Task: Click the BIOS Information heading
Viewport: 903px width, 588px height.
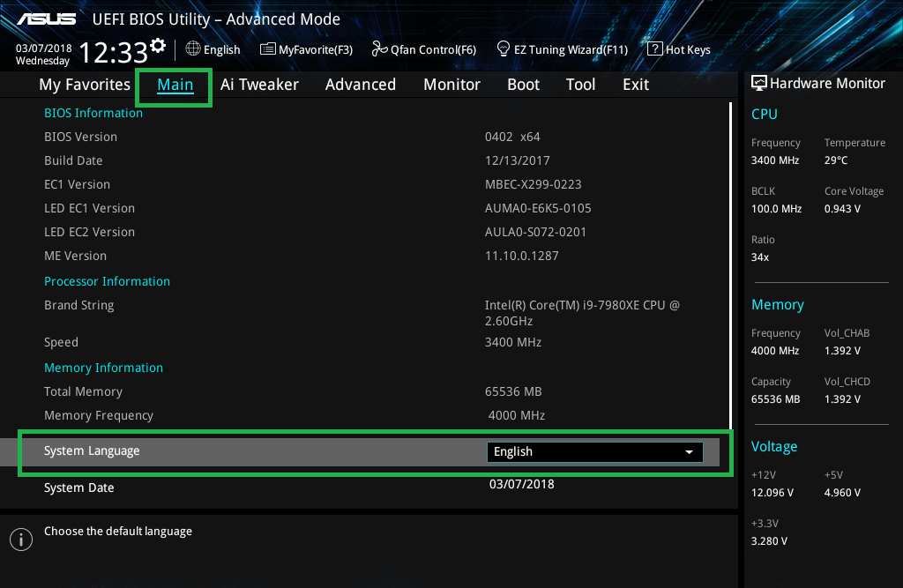Action: coord(93,113)
